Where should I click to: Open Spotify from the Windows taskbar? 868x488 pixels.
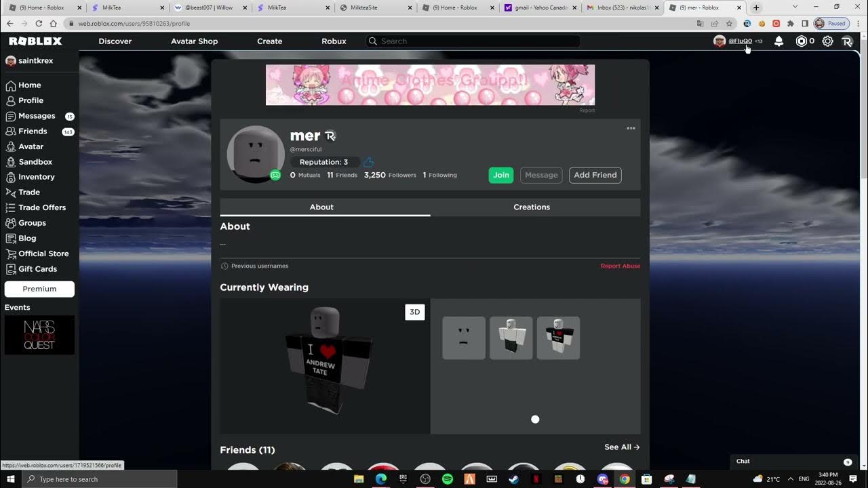pyautogui.click(x=448, y=479)
